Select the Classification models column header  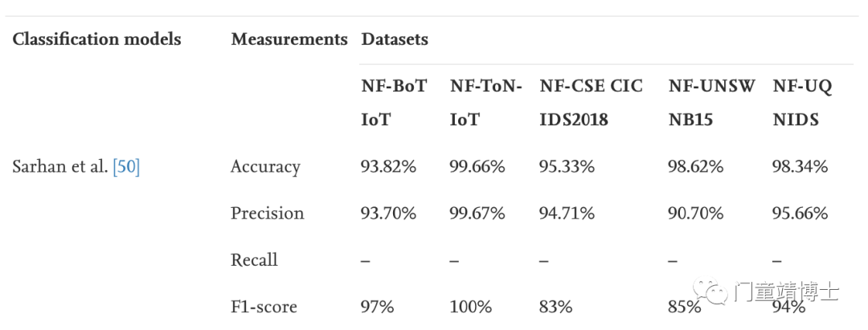(x=97, y=39)
